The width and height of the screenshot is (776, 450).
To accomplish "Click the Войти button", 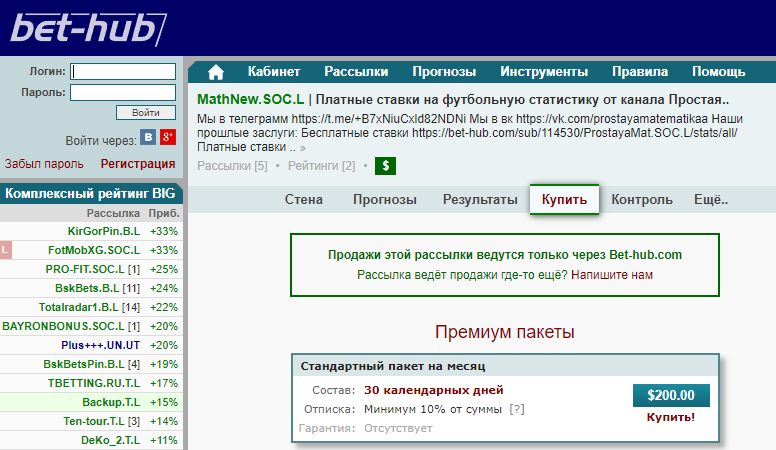I will [x=146, y=113].
